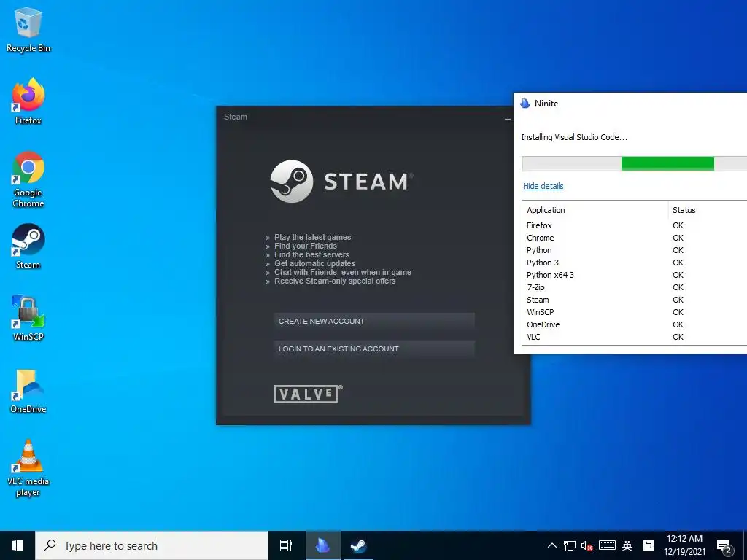Click the Ninite installation progress bar
Image resolution: width=747 pixels, height=560 pixels.
634,163
